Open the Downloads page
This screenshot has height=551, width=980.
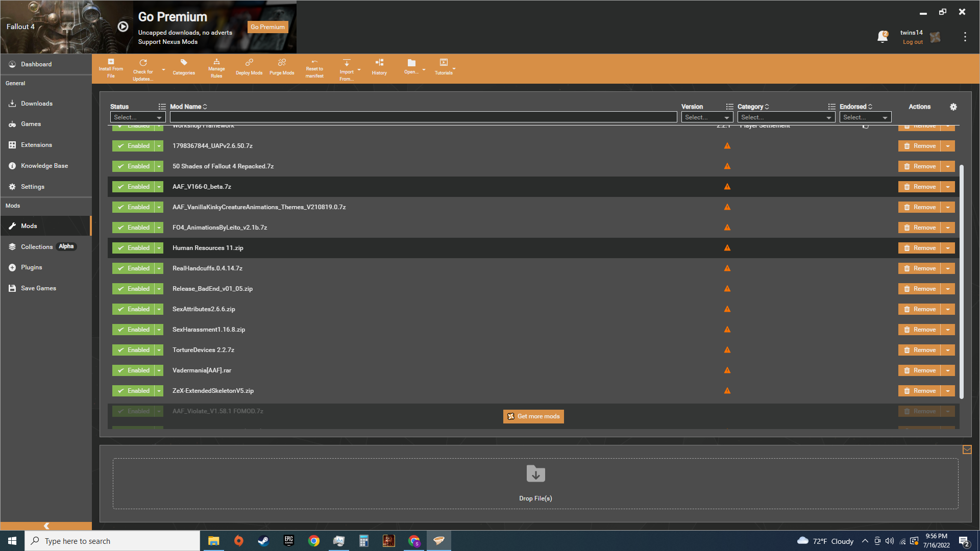(x=46, y=104)
